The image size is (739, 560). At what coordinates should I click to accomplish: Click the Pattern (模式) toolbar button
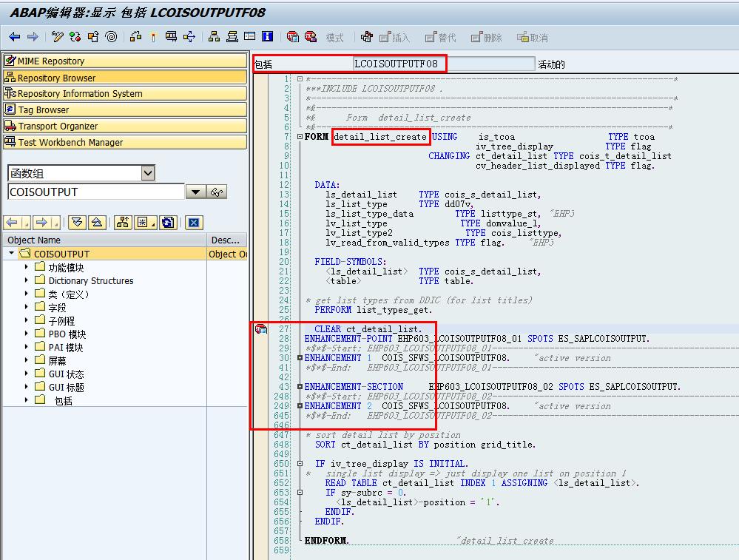[x=334, y=38]
